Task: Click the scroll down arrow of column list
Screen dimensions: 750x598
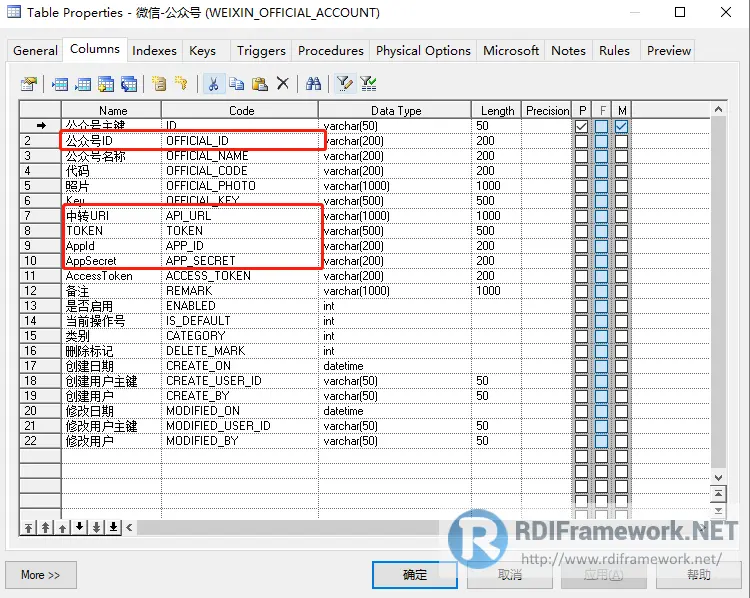Action: point(718,477)
